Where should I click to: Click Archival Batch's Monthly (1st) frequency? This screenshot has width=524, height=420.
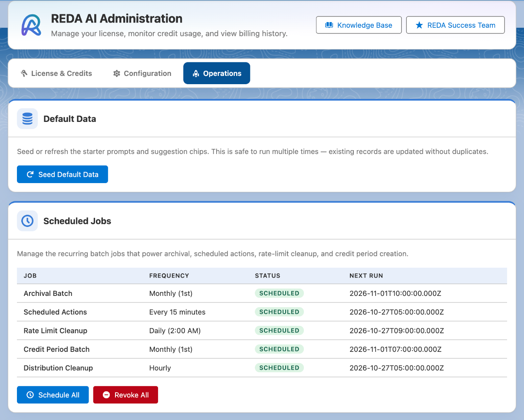(171, 293)
